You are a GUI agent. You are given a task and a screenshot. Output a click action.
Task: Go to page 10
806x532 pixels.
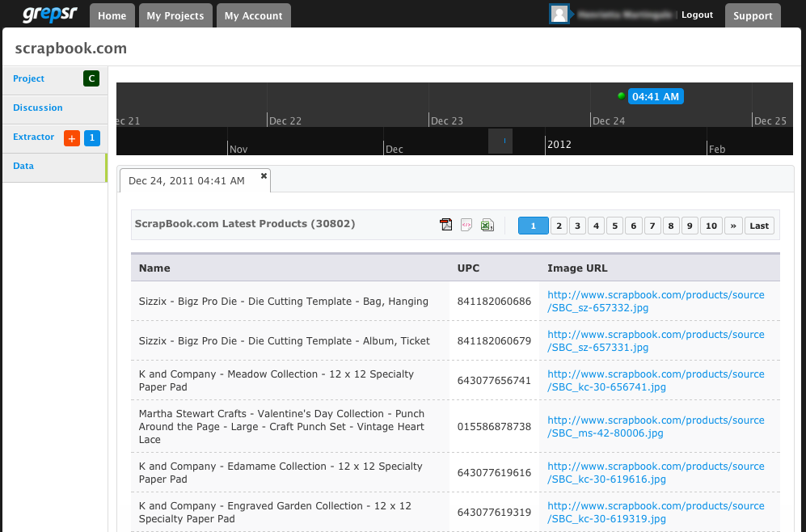(x=711, y=226)
